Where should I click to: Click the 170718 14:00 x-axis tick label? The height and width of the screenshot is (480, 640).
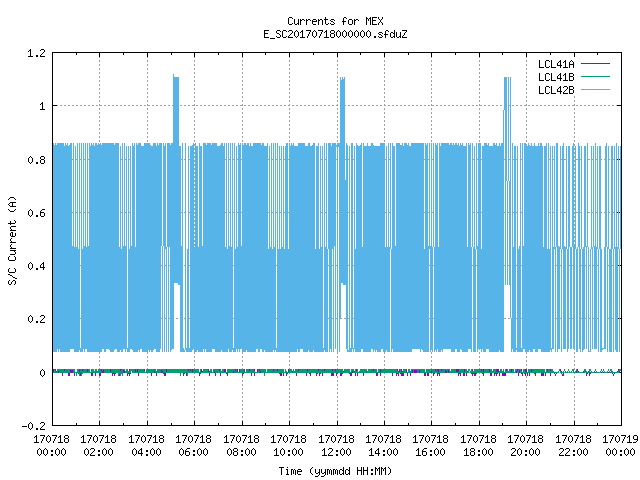pos(383,446)
